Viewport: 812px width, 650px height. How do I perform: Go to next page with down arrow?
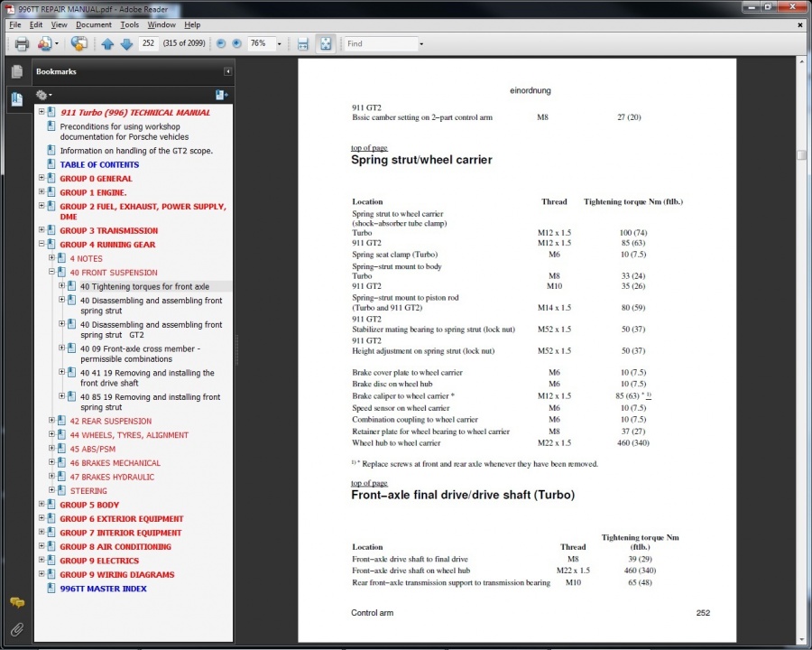(126, 44)
